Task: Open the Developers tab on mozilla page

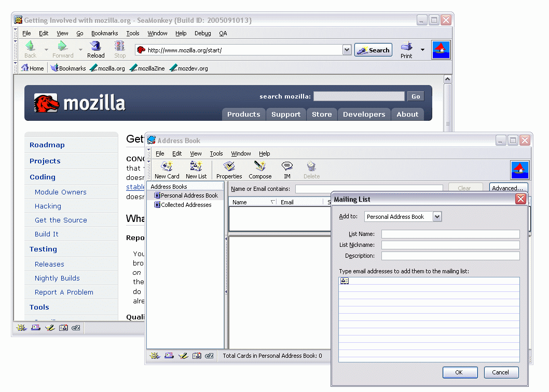Action: click(364, 115)
